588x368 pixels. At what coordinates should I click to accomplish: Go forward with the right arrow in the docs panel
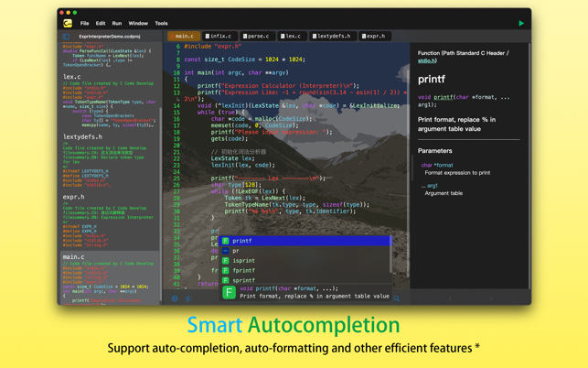pos(490,299)
